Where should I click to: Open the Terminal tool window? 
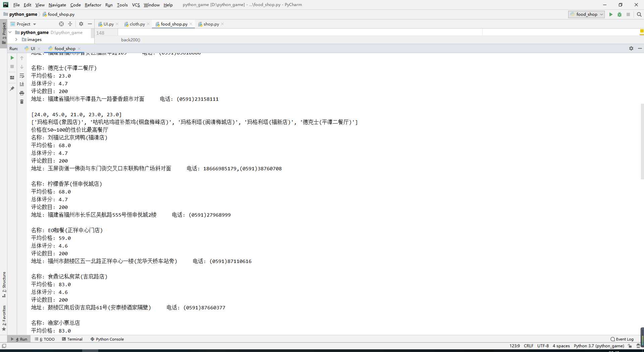[72, 339]
